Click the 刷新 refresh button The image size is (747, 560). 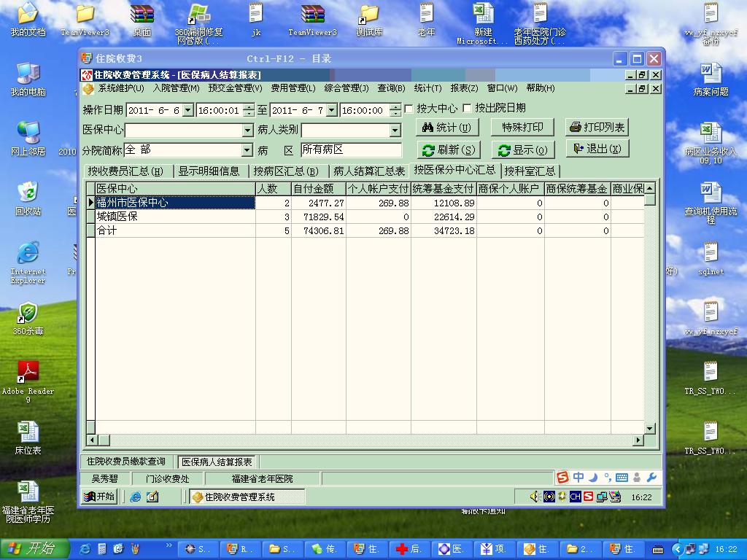pos(448,149)
